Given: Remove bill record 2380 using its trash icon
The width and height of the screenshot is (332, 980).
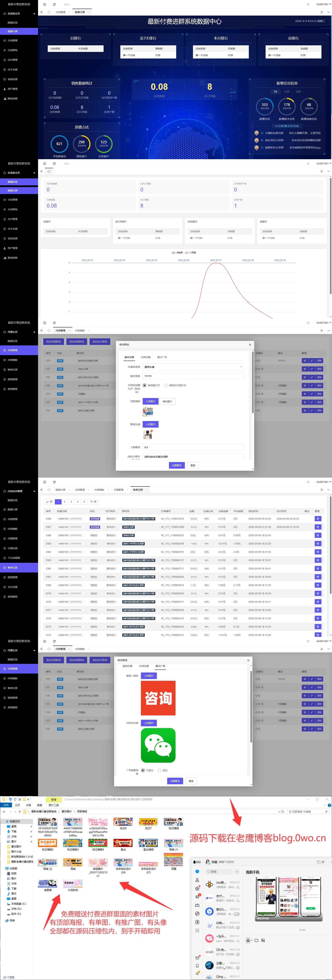Looking at the screenshot, I should 318,585.
